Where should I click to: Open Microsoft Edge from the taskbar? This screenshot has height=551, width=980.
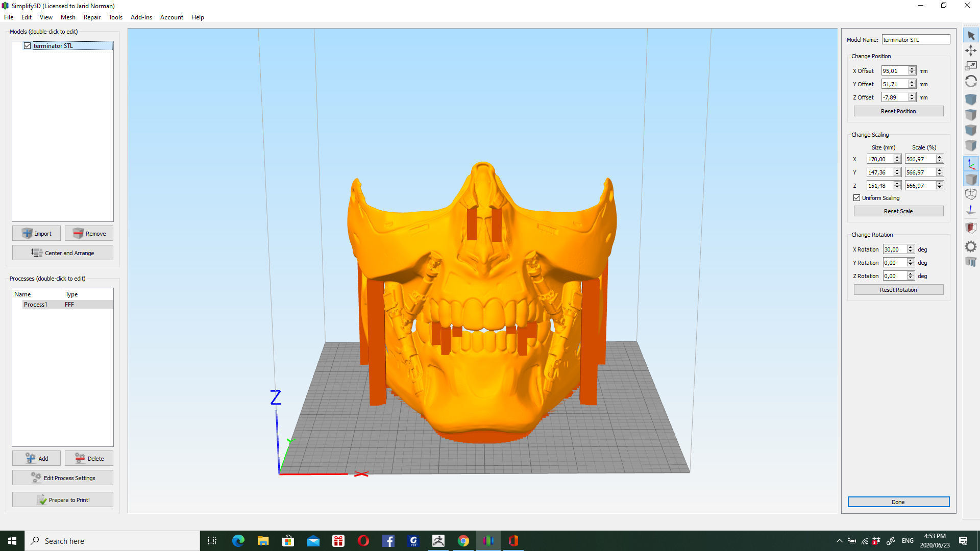point(238,541)
